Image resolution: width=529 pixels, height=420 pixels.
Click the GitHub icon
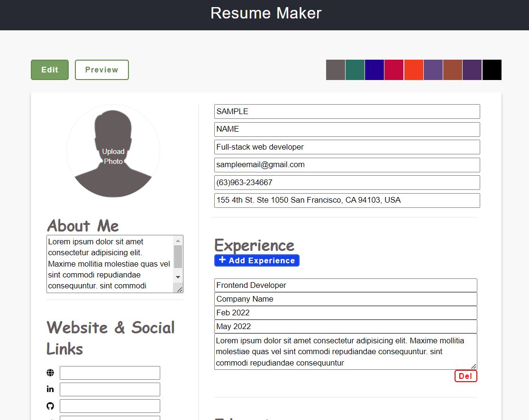point(50,405)
